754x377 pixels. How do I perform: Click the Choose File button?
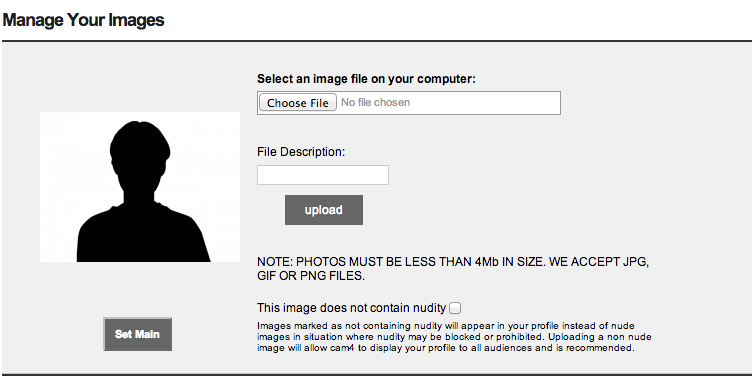(x=298, y=103)
